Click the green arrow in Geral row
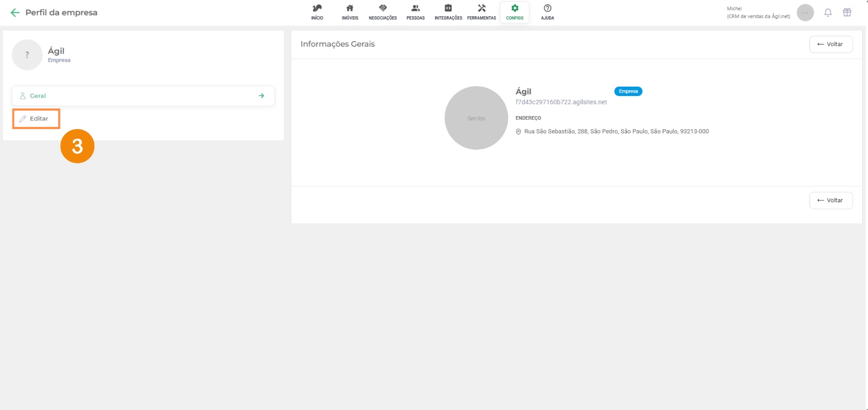Image resolution: width=868 pixels, height=410 pixels. [261, 96]
